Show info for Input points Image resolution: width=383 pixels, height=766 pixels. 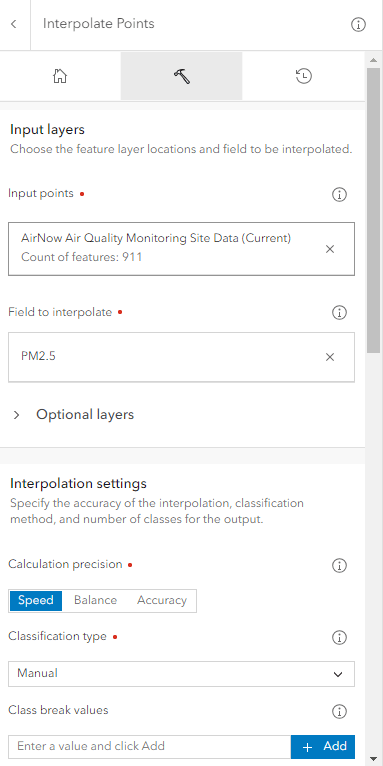point(339,195)
